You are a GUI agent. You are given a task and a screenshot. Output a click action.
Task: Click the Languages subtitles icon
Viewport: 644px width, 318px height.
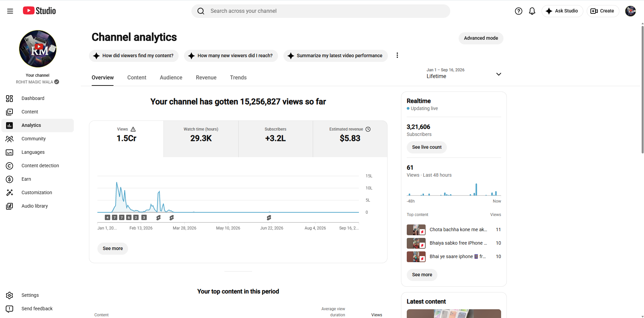coord(9,152)
